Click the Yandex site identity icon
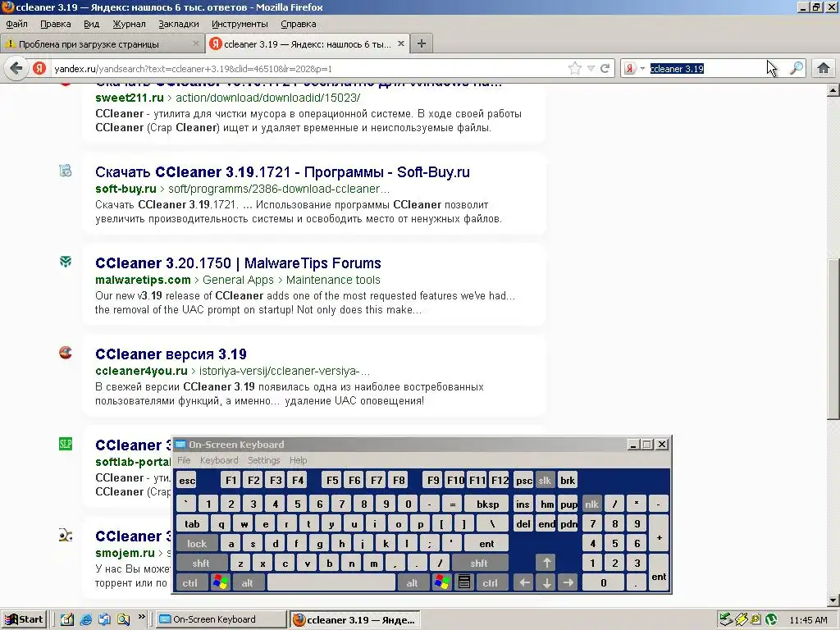840x630 pixels. (39, 69)
